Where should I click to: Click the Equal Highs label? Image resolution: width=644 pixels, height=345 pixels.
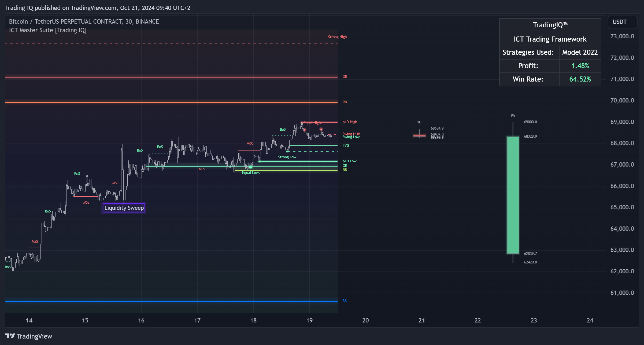tap(313, 123)
